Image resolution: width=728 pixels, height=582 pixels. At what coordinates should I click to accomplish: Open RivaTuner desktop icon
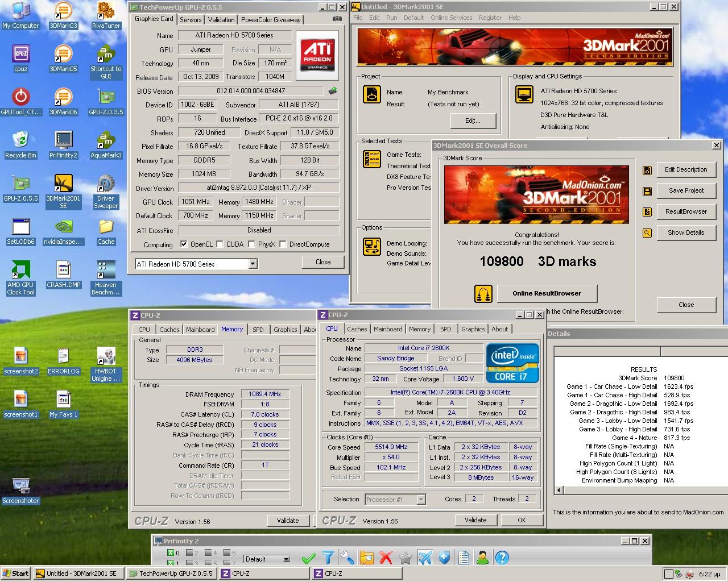[106, 15]
